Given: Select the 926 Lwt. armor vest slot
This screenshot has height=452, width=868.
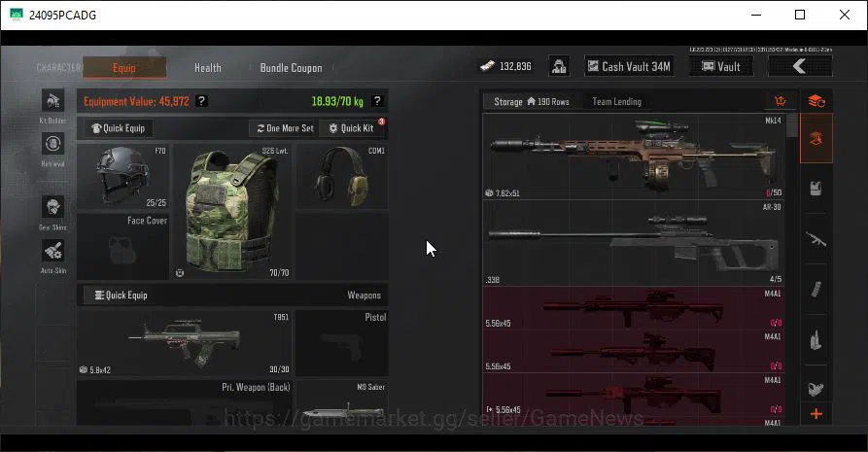Looking at the screenshot, I should (232, 212).
